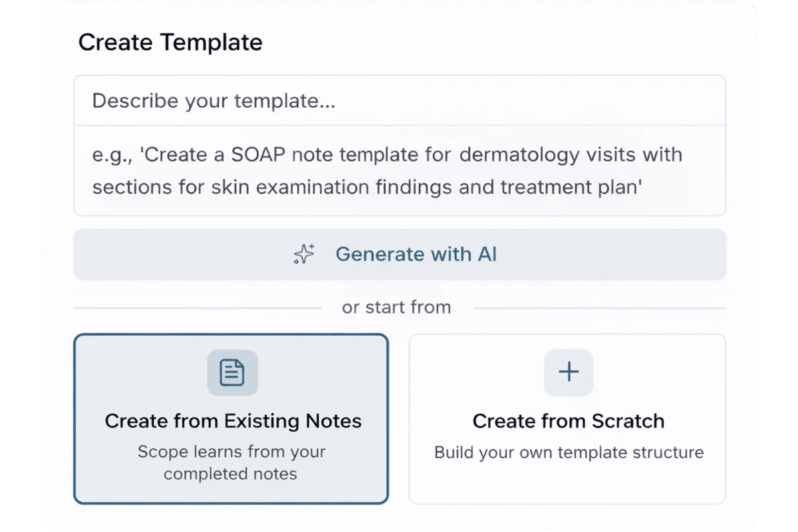
Task: Click the SOAP note example text
Action: [387, 170]
